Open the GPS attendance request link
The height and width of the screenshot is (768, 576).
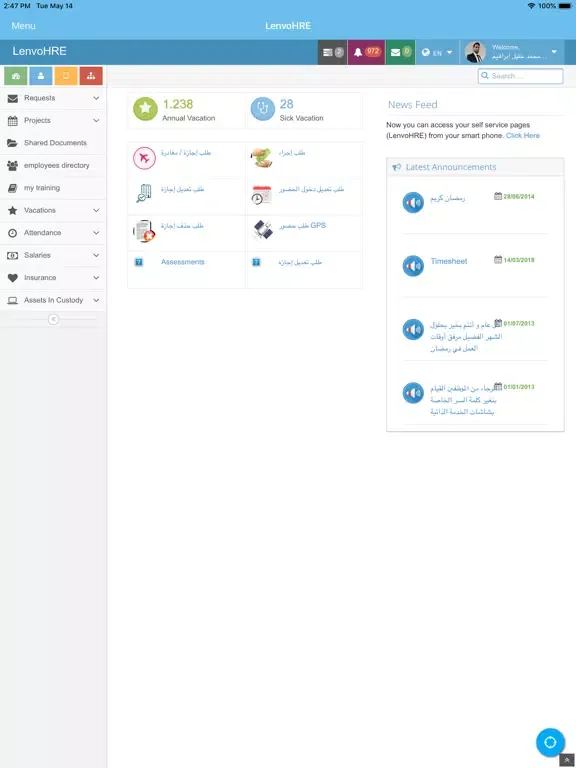pyautogui.click(x=302, y=226)
